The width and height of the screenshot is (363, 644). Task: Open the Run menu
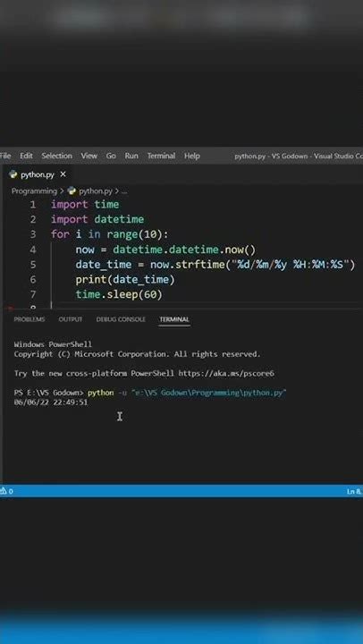pos(131,156)
